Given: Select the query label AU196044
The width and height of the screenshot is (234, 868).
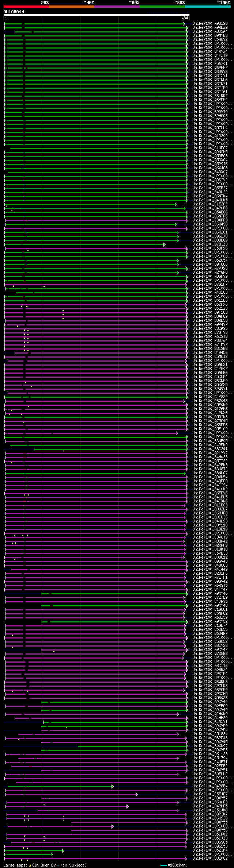Looking at the screenshot, I should (14, 12).
